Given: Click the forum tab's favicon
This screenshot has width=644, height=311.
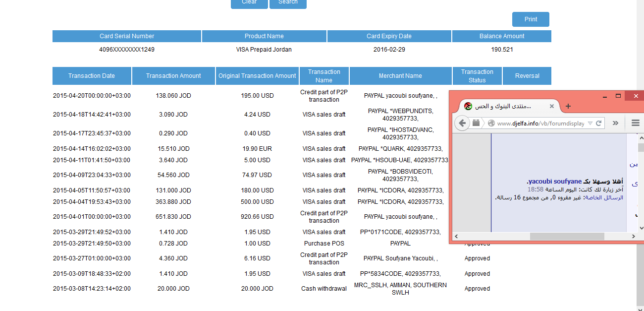Looking at the screenshot, I should click(468, 106).
